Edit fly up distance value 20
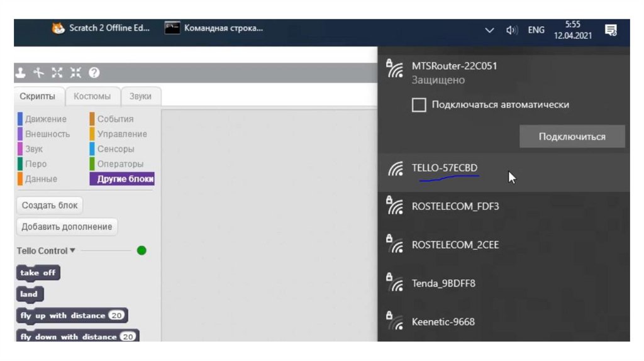This screenshot has width=644, height=361. click(116, 316)
